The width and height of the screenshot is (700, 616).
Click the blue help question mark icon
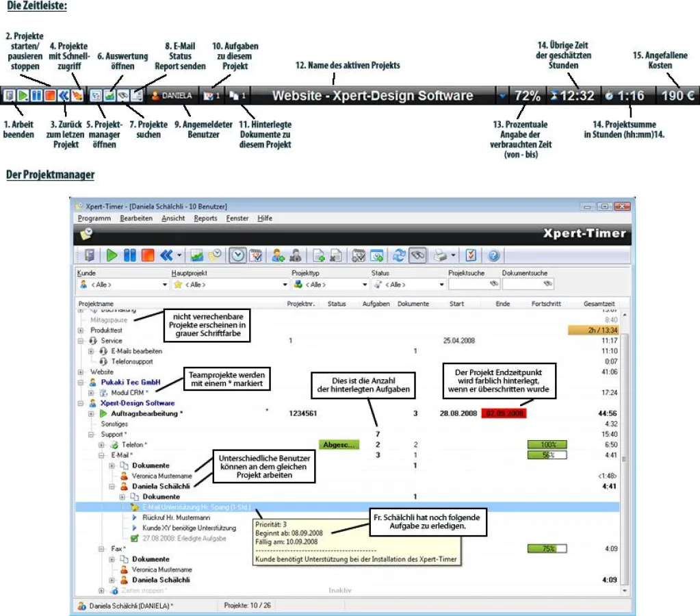(x=494, y=255)
